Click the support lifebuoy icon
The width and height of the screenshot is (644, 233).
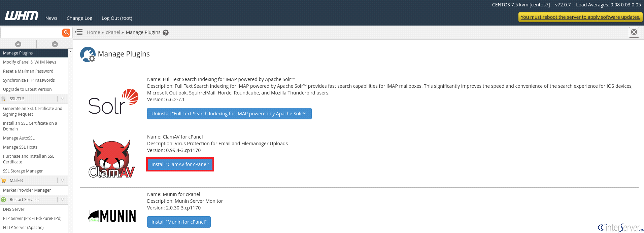click(634, 32)
